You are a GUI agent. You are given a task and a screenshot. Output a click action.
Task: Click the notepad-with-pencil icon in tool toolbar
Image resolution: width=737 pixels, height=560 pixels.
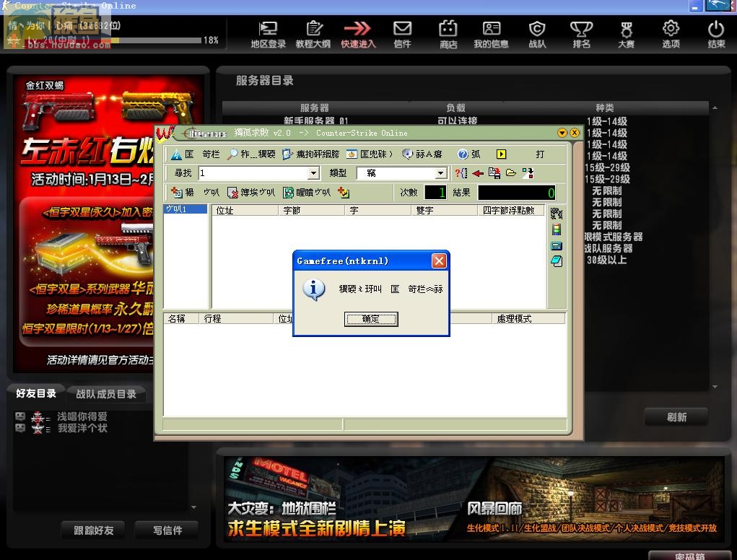point(288,154)
